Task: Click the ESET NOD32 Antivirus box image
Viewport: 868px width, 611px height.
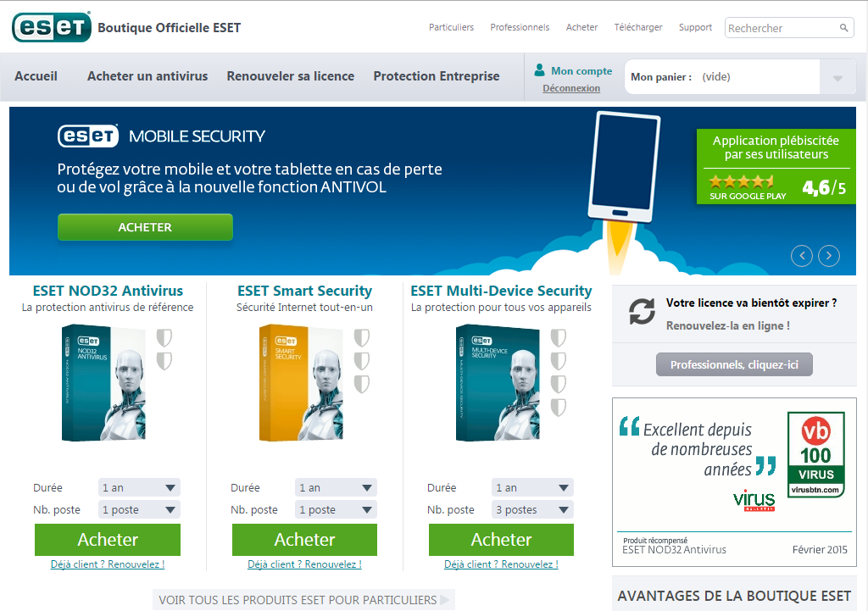Action: [x=103, y=382]
